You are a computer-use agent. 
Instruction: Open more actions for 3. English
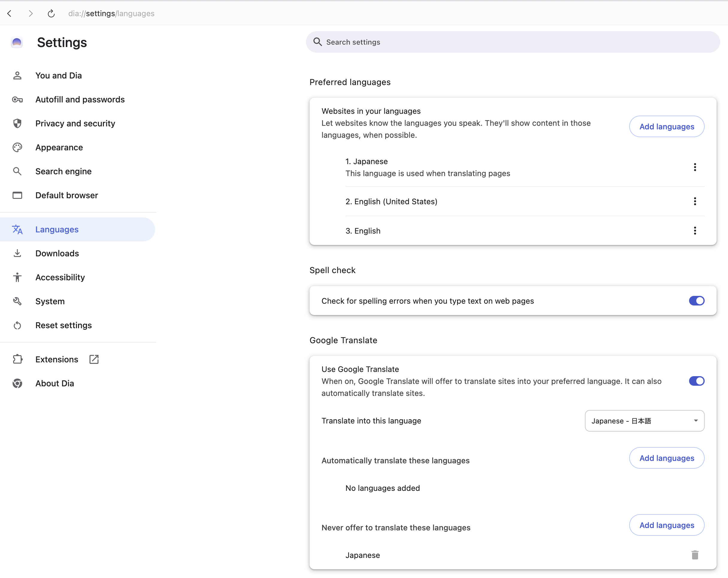tap(695, 231)
